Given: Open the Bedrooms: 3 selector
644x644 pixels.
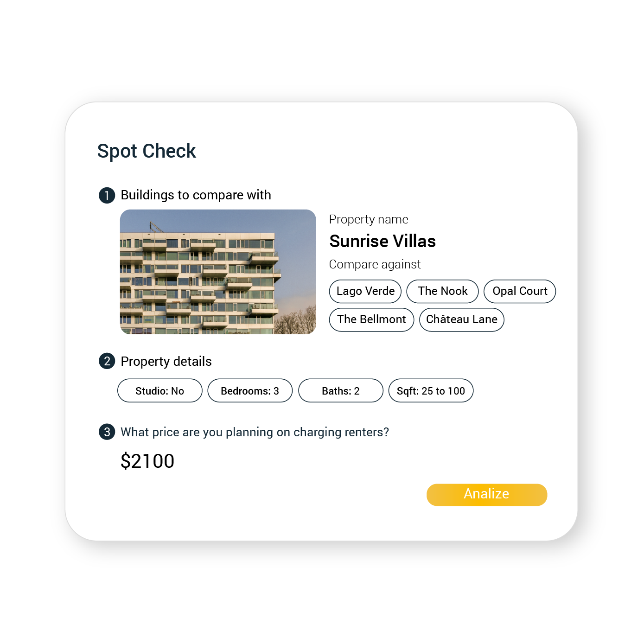Looking at the screenshot, I should point(250,390).
